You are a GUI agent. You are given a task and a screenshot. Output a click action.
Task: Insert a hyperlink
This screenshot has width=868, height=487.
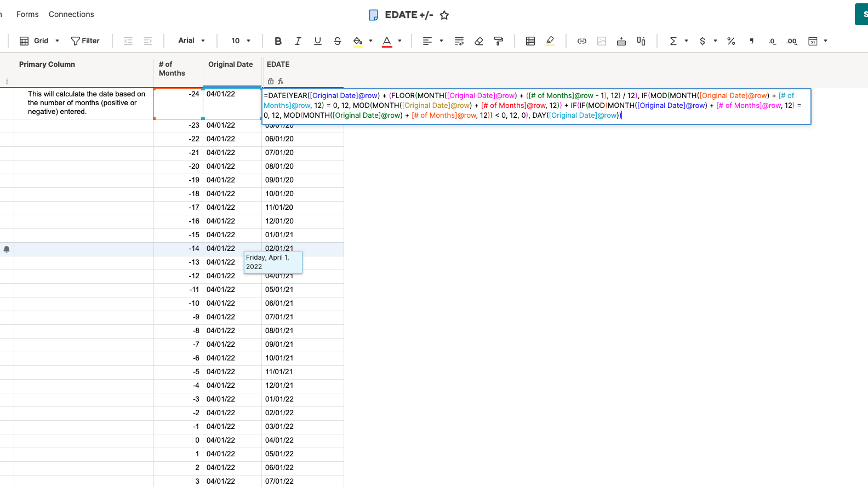(x=582, y=41)
